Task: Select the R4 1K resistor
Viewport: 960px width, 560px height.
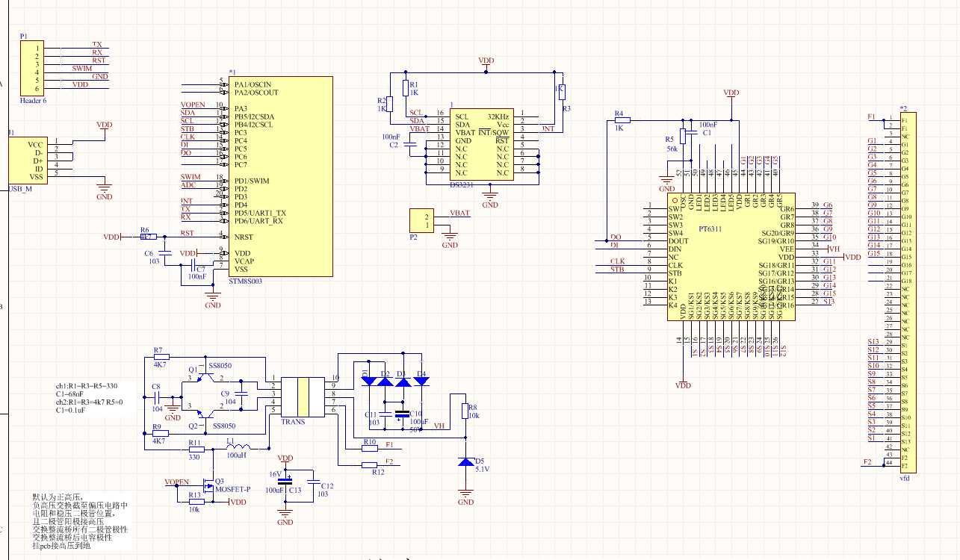Action: [x=622, y=119]
